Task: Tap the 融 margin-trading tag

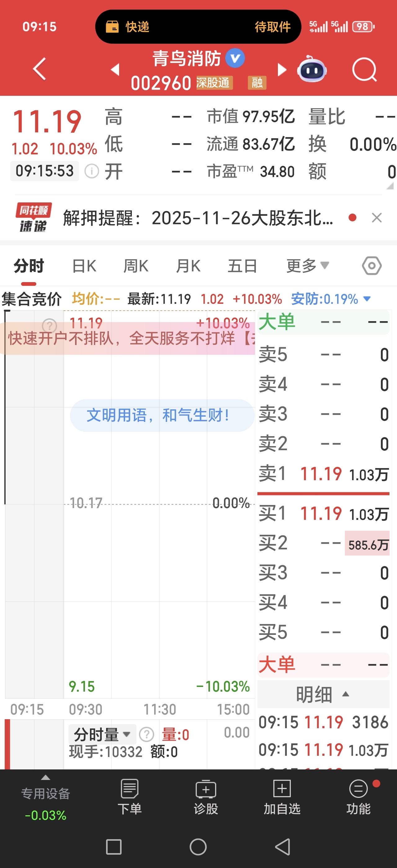Action: (257, 82)
